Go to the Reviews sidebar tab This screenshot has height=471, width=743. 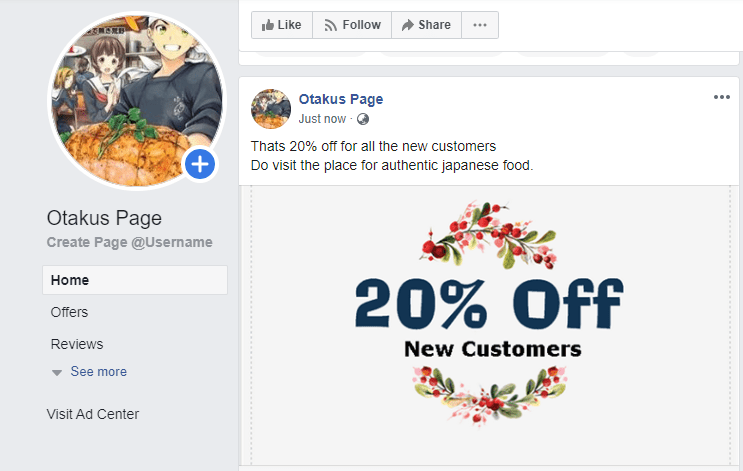[x=77, y=344]
